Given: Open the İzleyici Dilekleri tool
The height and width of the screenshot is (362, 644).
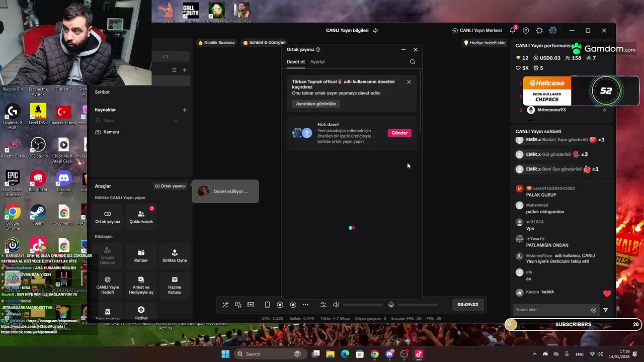Looking at the screenshot, I should (108, 256).
